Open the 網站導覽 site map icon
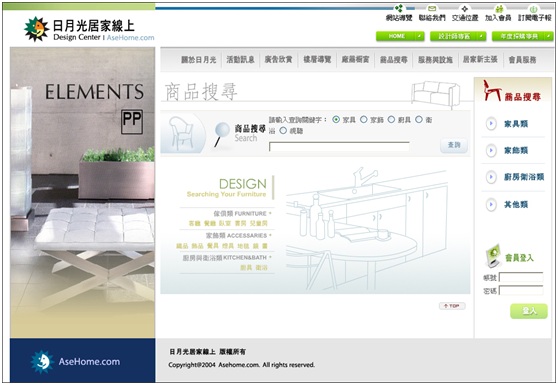The image size is (558, 385). click(x=399, y=9)
